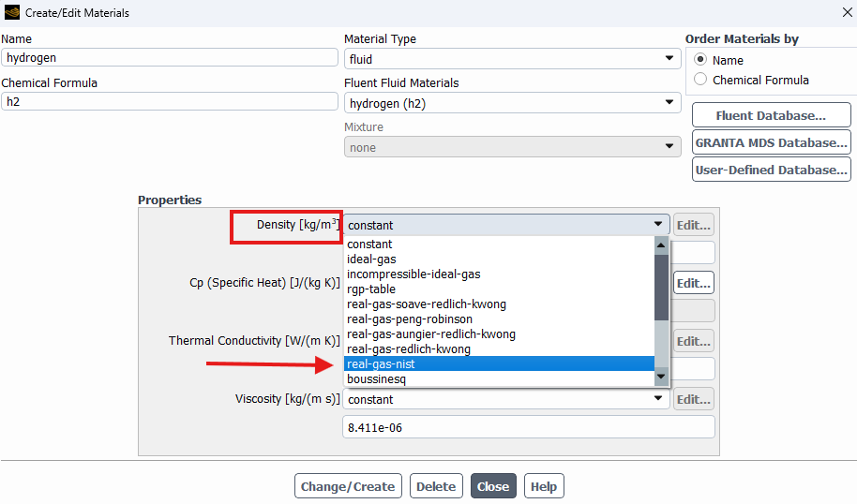Close the Create/Edit Materials dialog with X
This screenshot has height=504, width=857.
(848, 12)
